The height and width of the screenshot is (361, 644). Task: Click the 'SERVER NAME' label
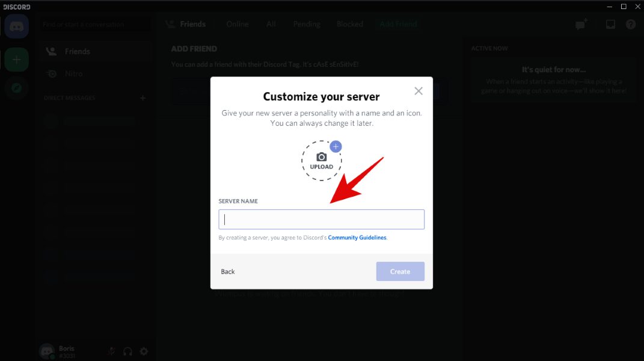click(238, 201)
